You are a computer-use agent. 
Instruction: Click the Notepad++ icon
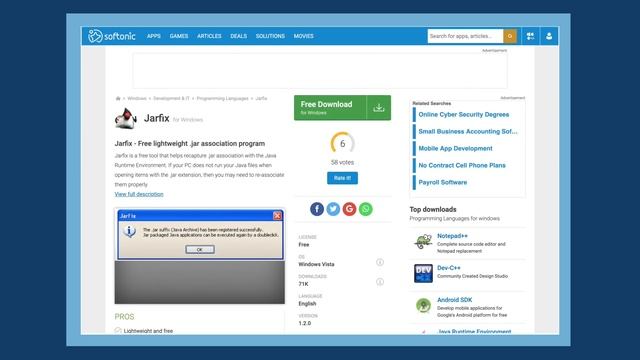(x=423, y=242)
